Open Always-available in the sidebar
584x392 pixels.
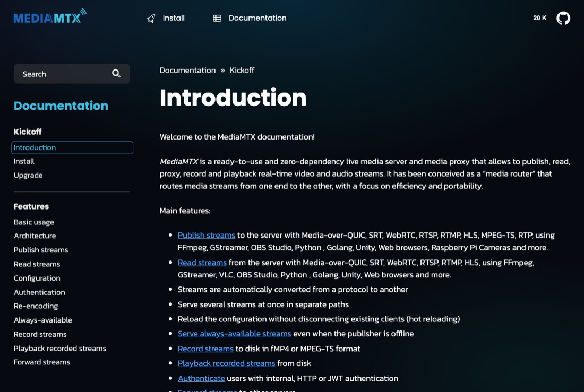[x=43, y=320]
